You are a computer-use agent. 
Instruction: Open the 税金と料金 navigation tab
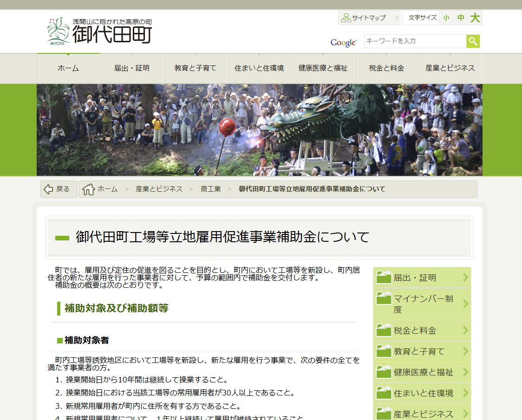(386, 68)
